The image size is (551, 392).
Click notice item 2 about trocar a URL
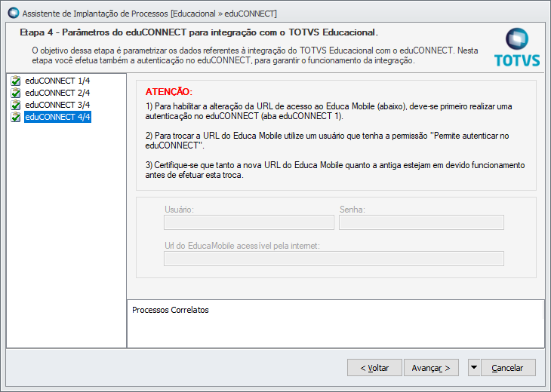[327, 140]
